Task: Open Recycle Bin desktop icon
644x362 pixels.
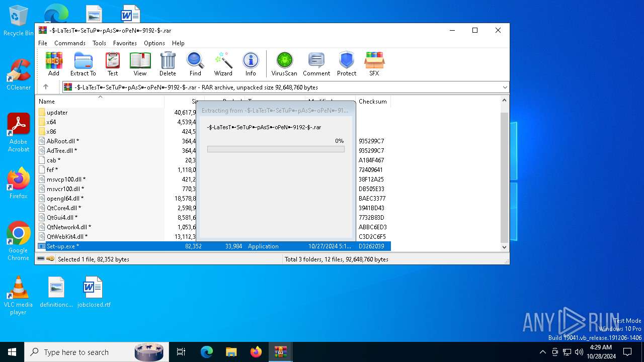Action: tap(19, 21)
